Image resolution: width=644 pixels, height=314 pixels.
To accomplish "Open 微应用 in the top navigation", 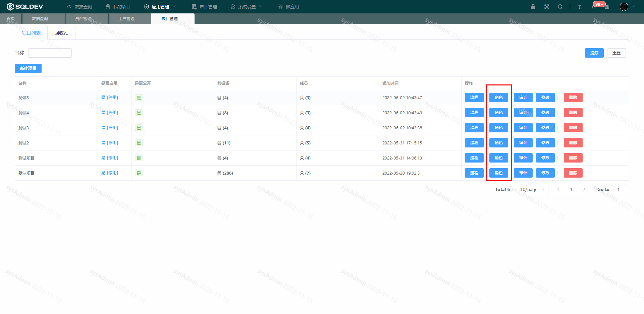I will pyautogui.click(x=288, y=7).
